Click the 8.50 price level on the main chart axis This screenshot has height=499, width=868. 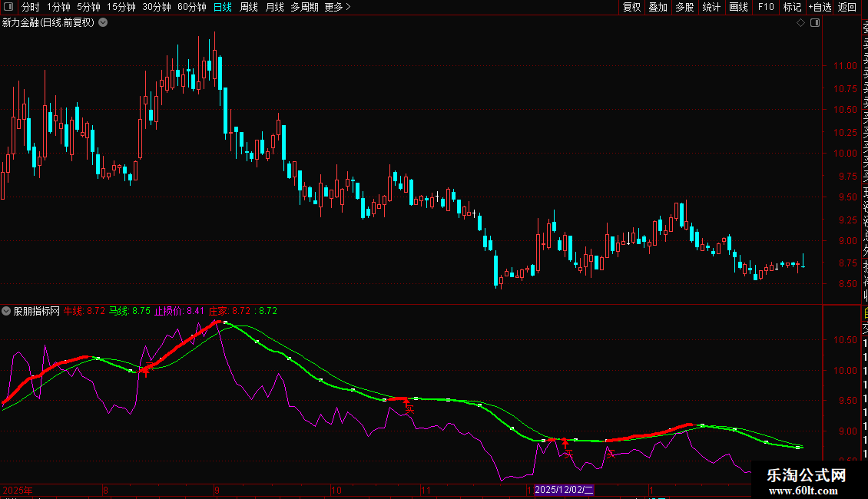(847, 284)
